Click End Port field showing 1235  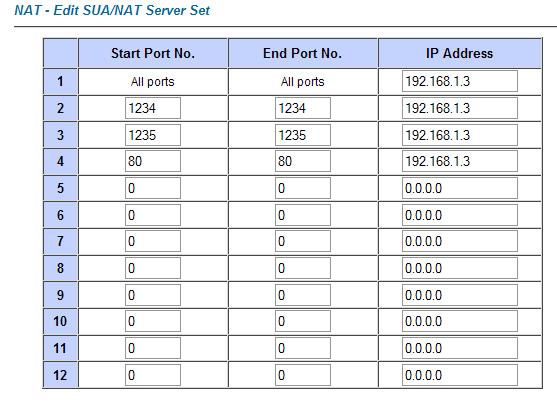click(303, 135)
